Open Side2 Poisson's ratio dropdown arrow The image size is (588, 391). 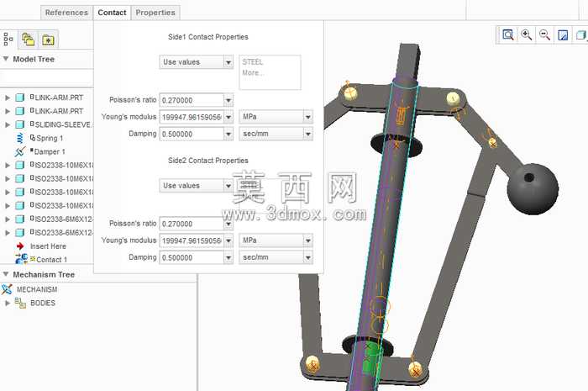pyautogui.click(x=228, y=224)
